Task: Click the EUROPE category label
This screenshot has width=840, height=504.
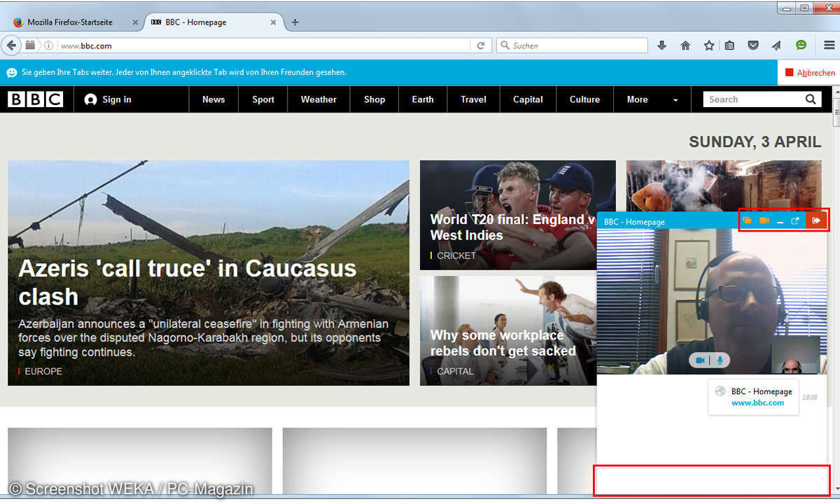Action: tap(43, 371)
